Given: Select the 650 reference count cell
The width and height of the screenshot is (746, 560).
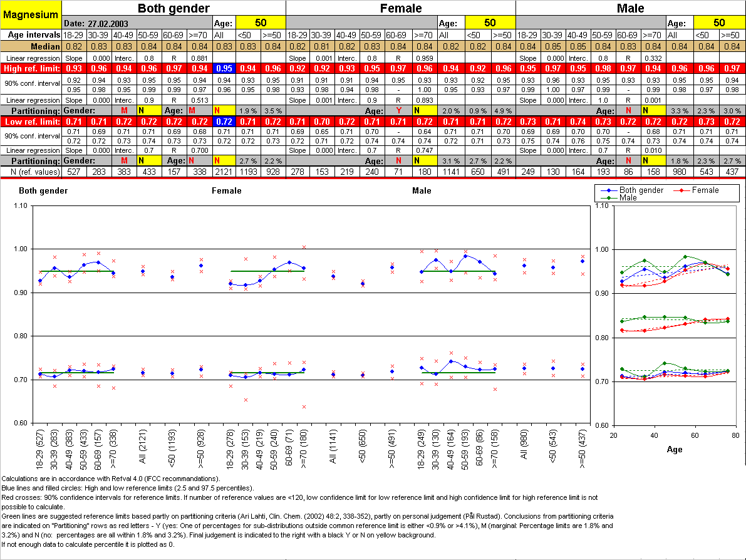Looking at the screenshot, I should coord(478,172).
